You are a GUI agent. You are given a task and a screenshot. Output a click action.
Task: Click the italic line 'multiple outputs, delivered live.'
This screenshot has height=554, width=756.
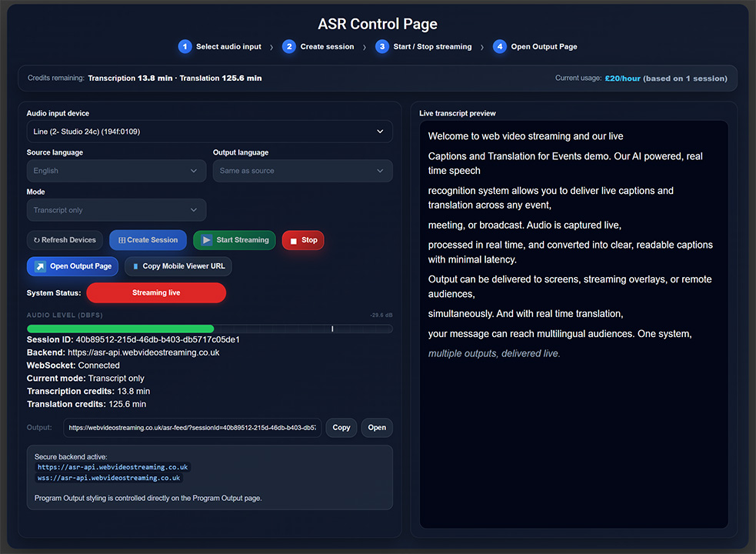(x=494, y=354)
